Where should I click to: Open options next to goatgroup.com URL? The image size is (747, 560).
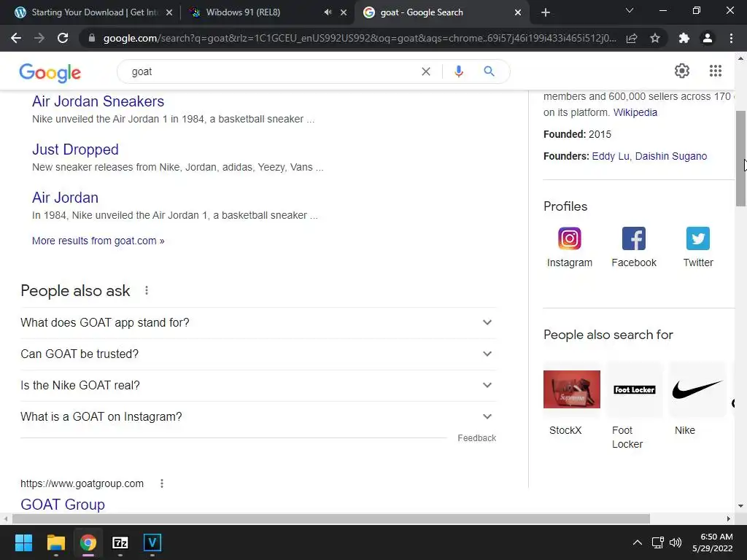pyautogui.click(x=162, y=483)
